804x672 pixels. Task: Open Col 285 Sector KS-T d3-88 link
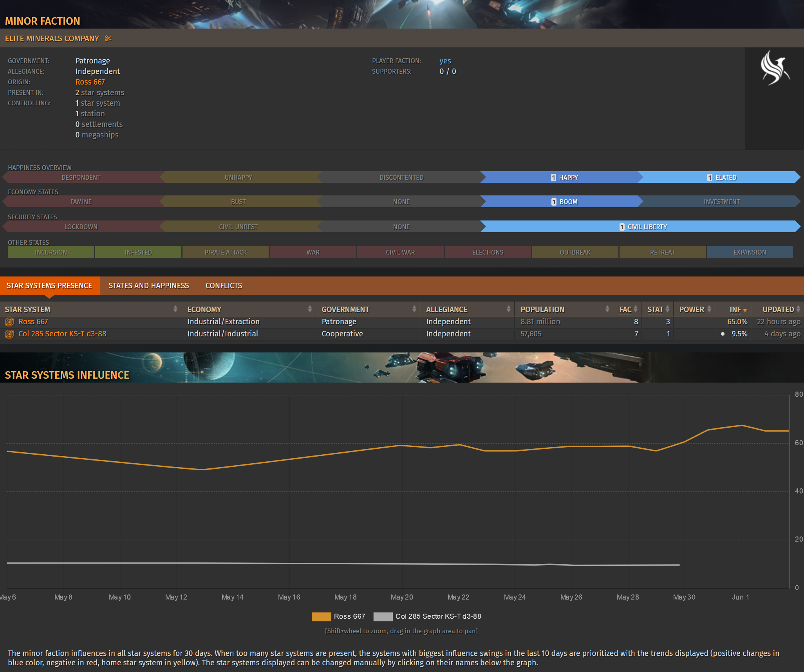62,334
